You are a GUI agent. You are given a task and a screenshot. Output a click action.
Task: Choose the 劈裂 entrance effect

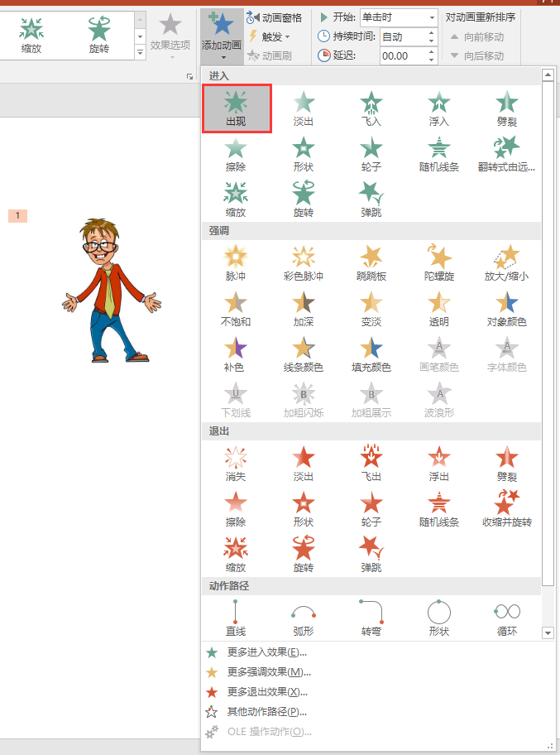pos(506,109)
